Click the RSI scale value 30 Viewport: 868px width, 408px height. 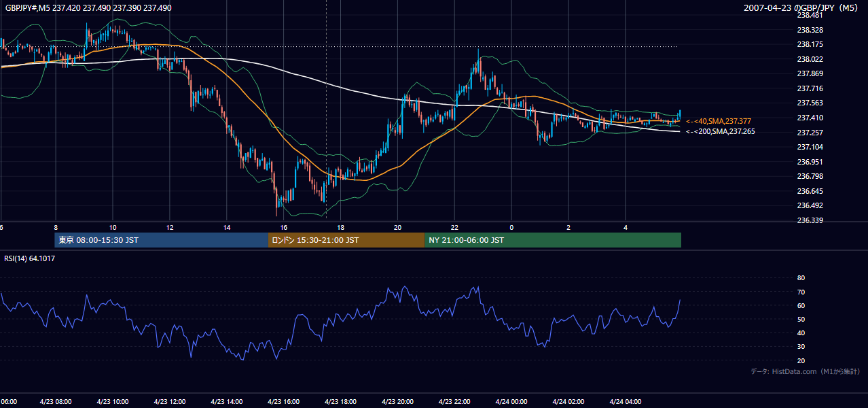801,347
